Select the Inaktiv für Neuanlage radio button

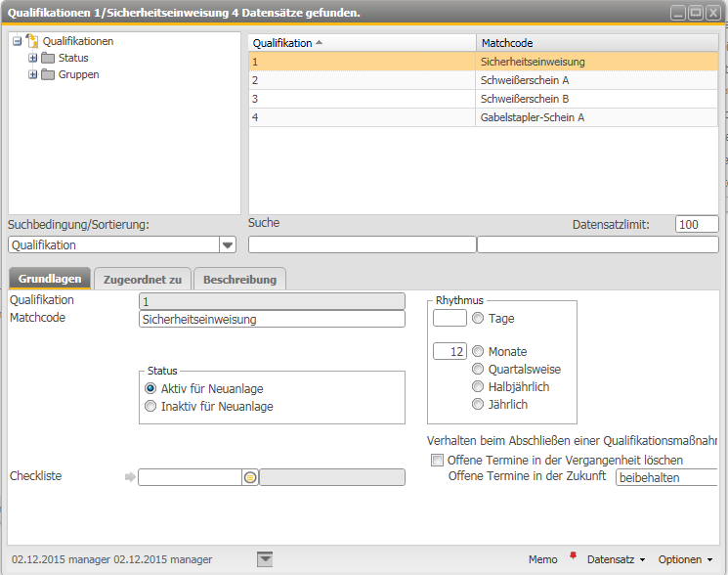(150, 406)
